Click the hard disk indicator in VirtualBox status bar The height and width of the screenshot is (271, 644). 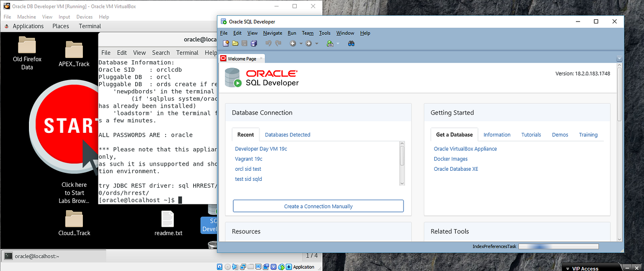click(x=219, y=267)
